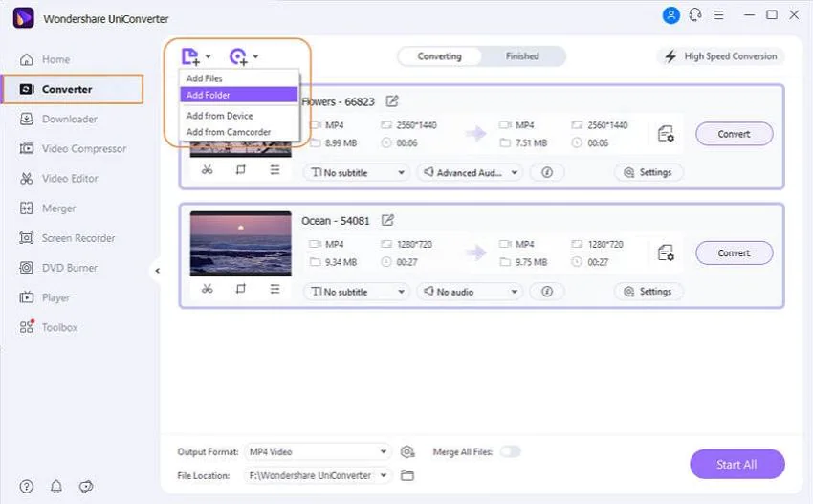
Task: Show info for the Flowers video
Action: (x=547, y=173)
